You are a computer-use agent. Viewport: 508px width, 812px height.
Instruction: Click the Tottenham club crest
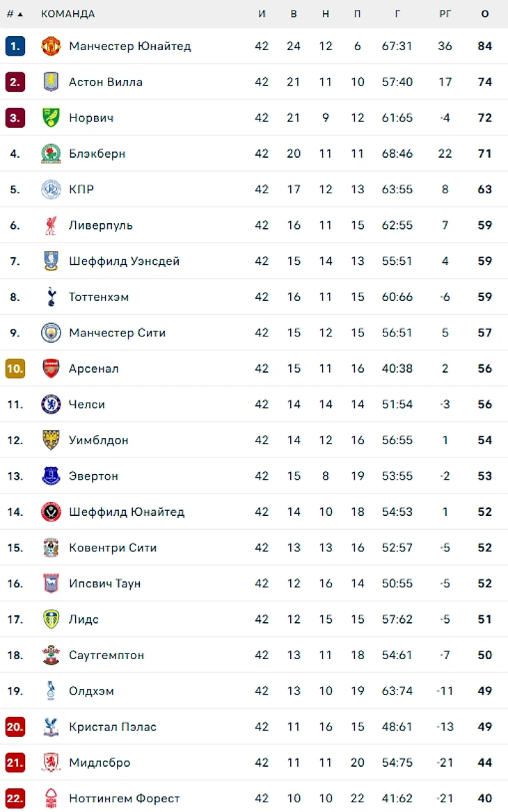tap(51, 297)
